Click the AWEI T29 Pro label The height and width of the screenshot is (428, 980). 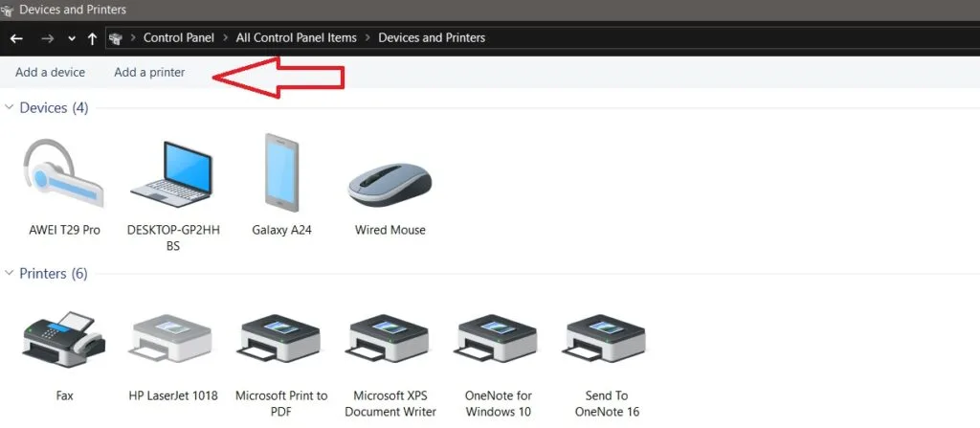[x=64, y=230]
